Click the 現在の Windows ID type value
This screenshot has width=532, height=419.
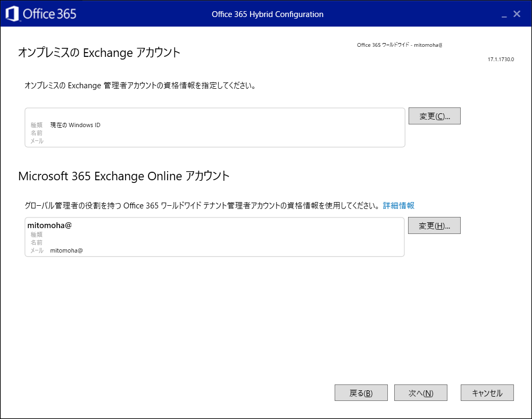[x=76, y=125]
